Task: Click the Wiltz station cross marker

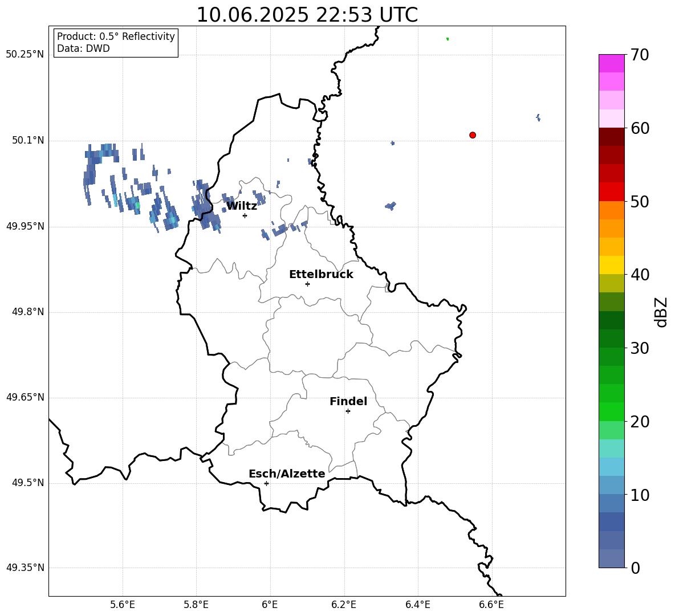Action: 245,215
